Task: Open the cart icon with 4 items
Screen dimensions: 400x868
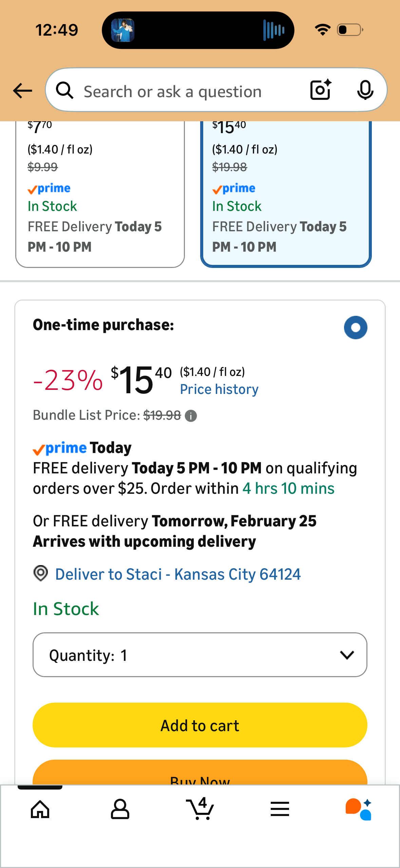Action: point(200,809)
